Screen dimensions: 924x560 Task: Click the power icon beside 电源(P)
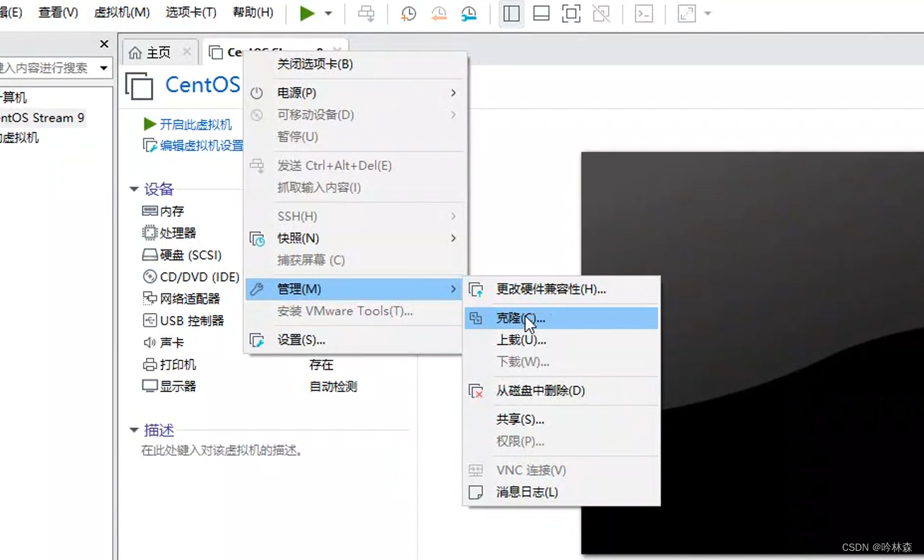(x=257, y=92)
